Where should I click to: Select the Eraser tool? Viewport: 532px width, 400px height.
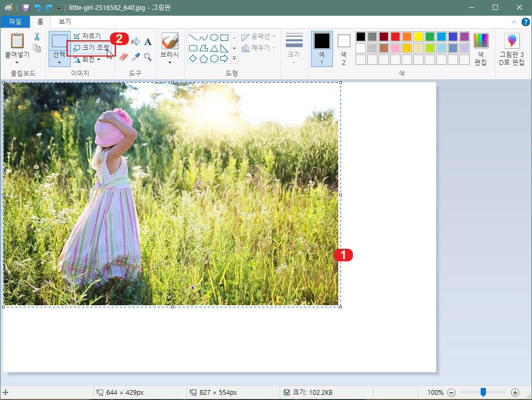124,57
